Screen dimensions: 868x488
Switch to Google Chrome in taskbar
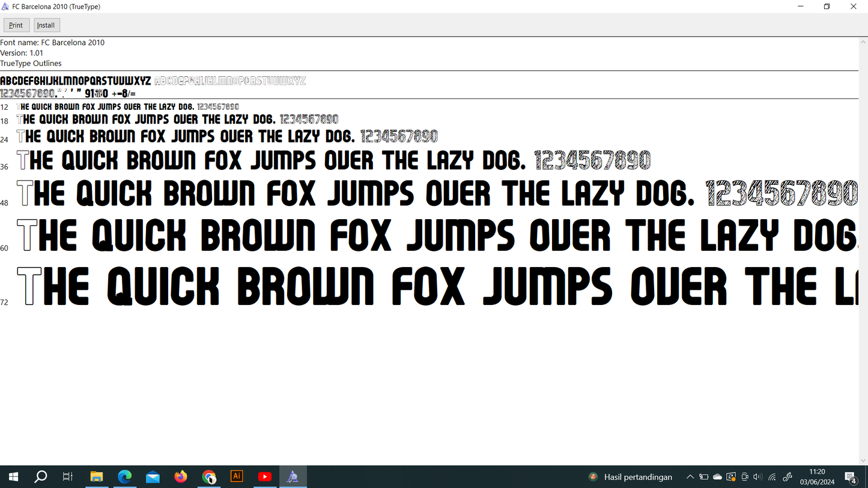[208, 477]
